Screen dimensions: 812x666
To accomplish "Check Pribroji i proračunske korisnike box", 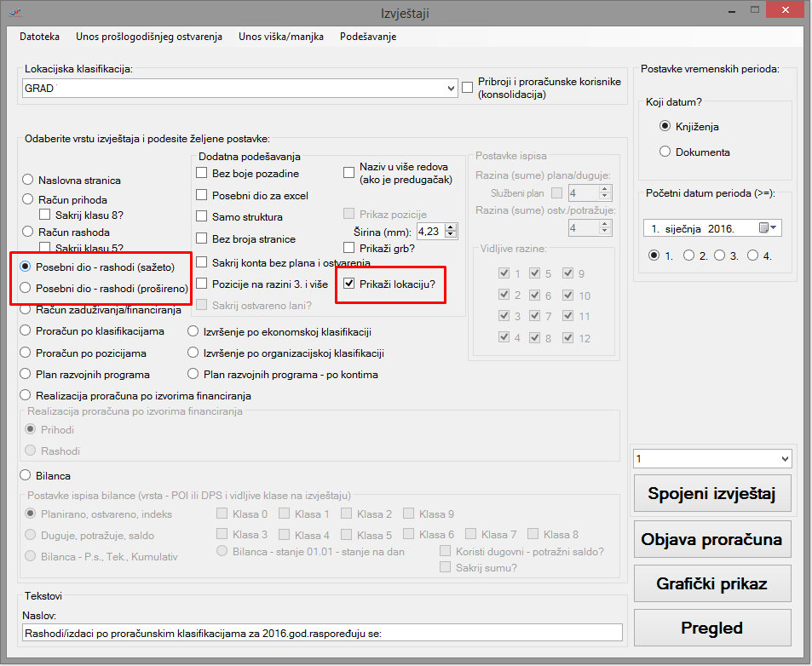I will tap(467, 87).
